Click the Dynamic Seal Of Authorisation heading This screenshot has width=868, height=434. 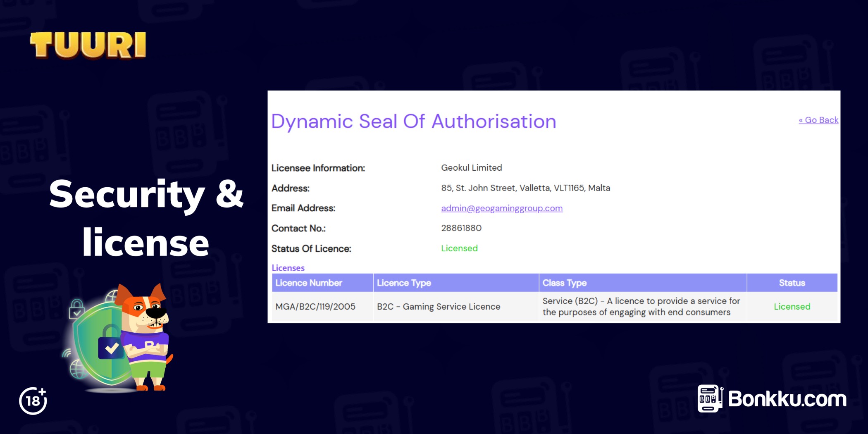tap(413, 122)
